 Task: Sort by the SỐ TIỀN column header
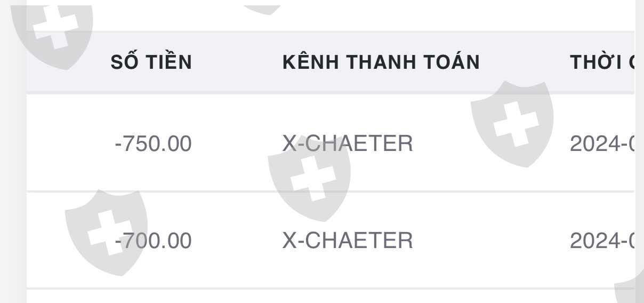pyautogui.click(x=151, y=62)
